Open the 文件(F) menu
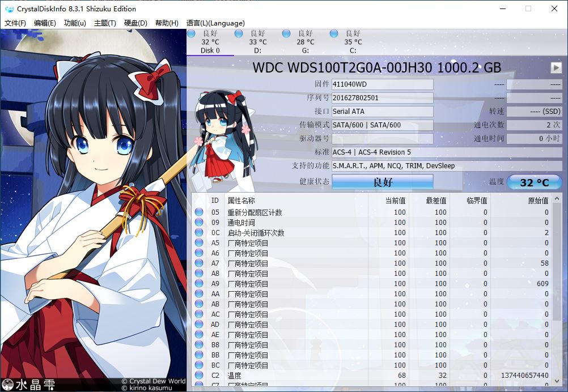This screenshot has width=568, height=392. 15,23
